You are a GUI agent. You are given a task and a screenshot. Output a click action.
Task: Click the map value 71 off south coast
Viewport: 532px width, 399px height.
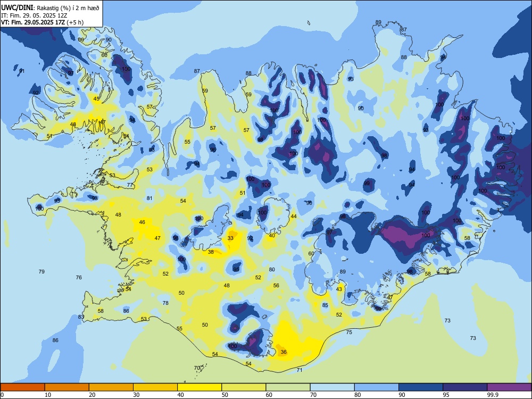click(299, 370)
